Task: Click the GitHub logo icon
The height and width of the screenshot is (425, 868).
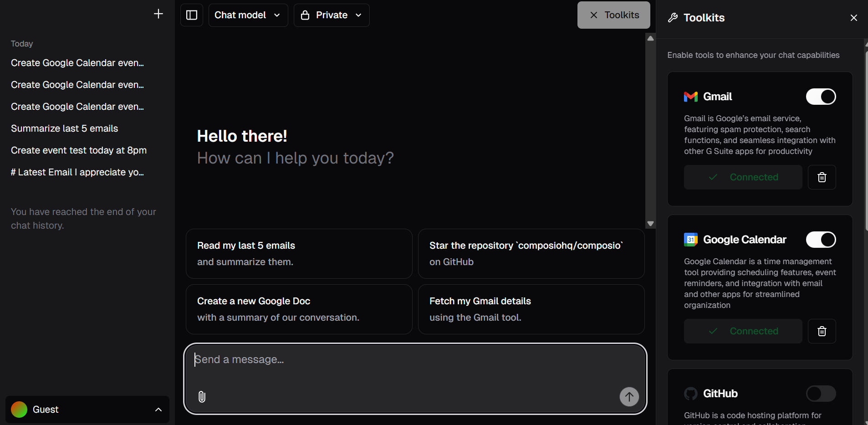Action: (x=690, y=394)
